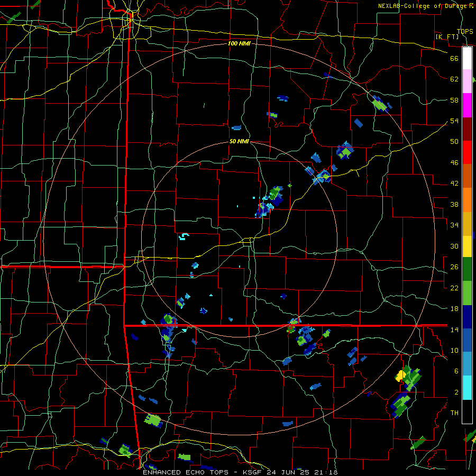Click the light green legend swatch

467,293
